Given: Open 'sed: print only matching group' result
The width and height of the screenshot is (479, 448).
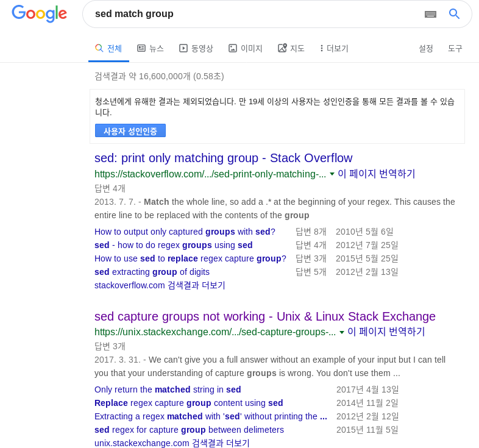Looking at the screenshot, I should [x=223, y=158].
